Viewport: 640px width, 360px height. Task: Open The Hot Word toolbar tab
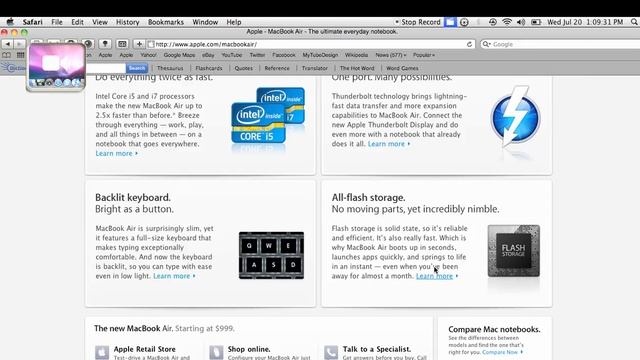coord(357,68)
